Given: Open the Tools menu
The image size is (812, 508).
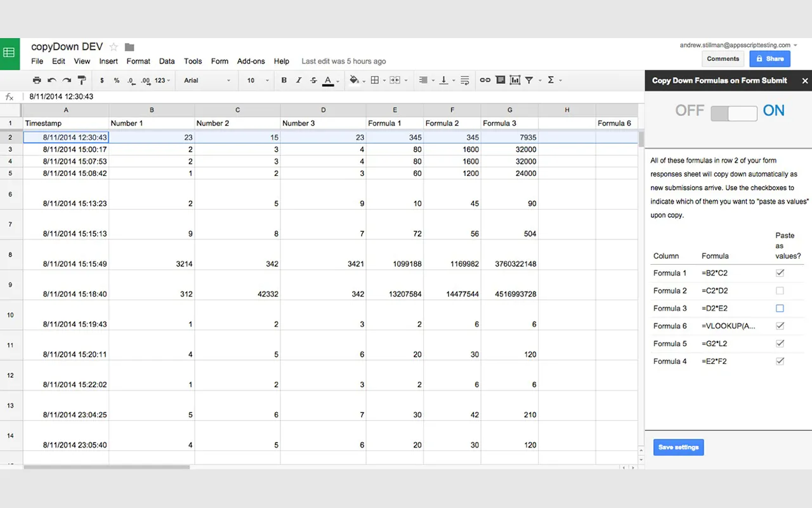Looking at the screenshot, I should tap(193, 62).
